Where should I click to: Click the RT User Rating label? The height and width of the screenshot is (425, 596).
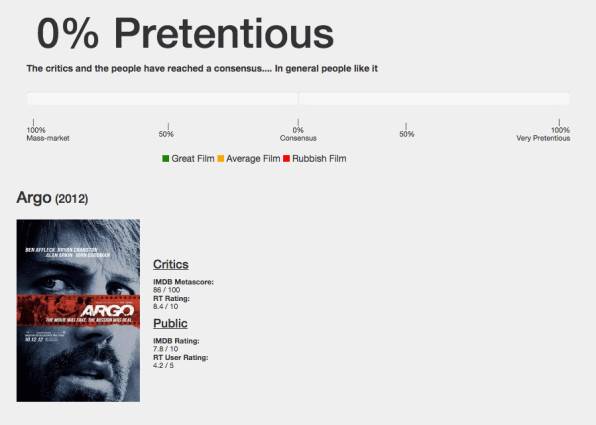point(181,357)
